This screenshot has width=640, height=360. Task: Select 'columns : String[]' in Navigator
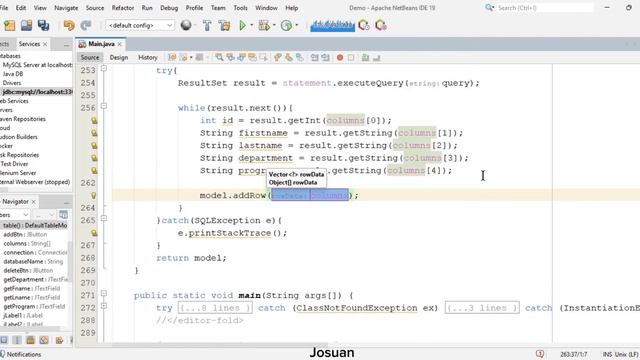tap(27, 243)
